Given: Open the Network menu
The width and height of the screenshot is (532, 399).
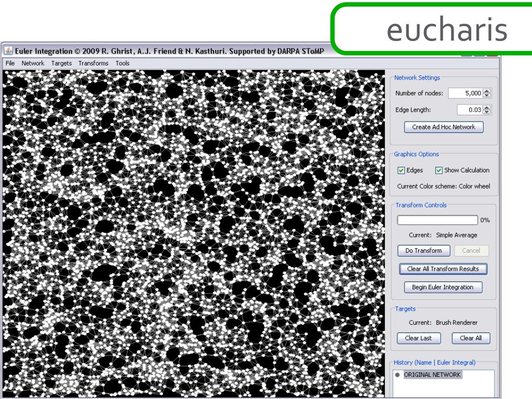Looking at the screenshot, I should coord(33,63).
